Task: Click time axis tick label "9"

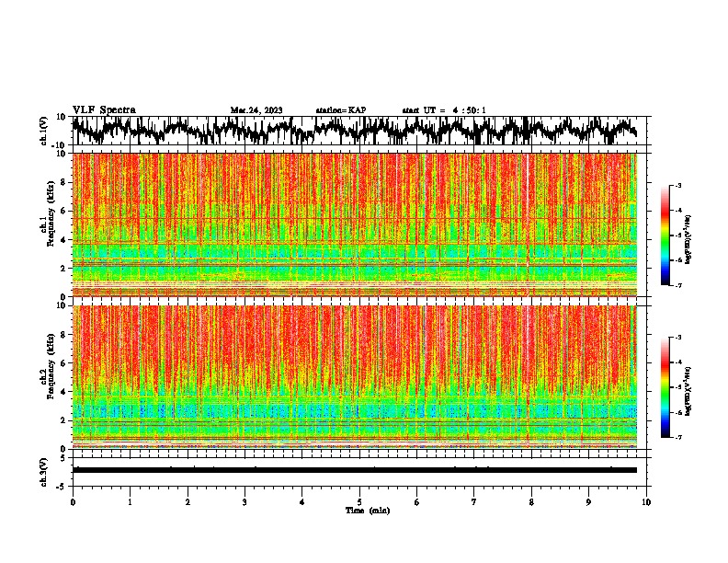Action: (588, 502)
